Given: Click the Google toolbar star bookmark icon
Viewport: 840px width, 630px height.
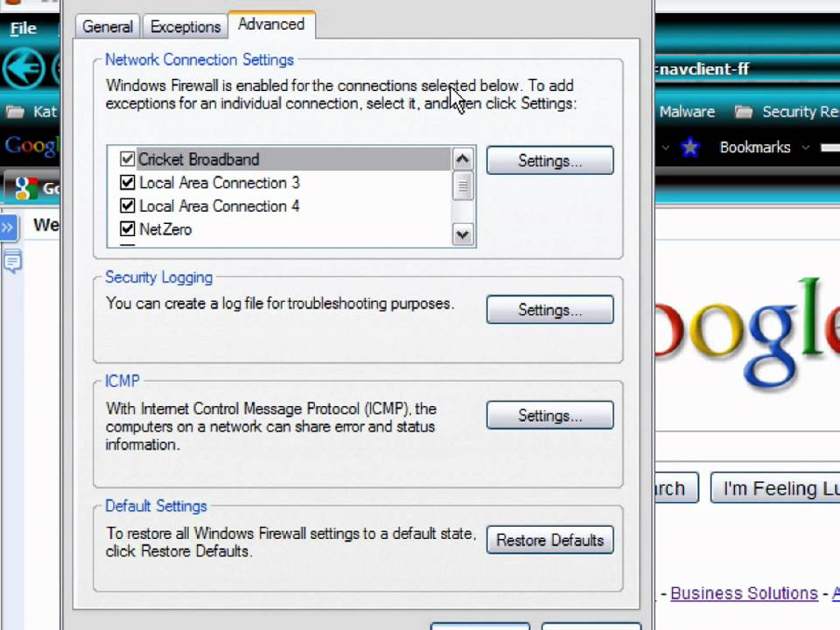Looking at the screenshot, I should tap(690, 147).
